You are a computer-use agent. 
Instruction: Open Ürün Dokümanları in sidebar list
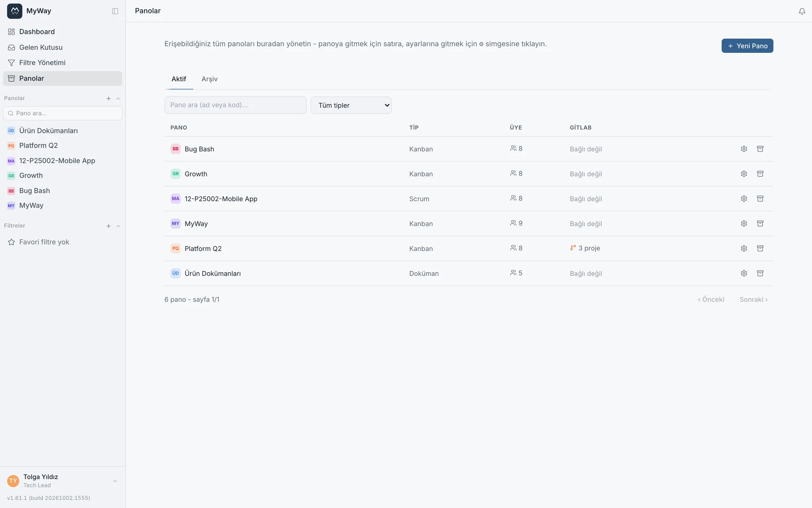[x=63, y=130]
